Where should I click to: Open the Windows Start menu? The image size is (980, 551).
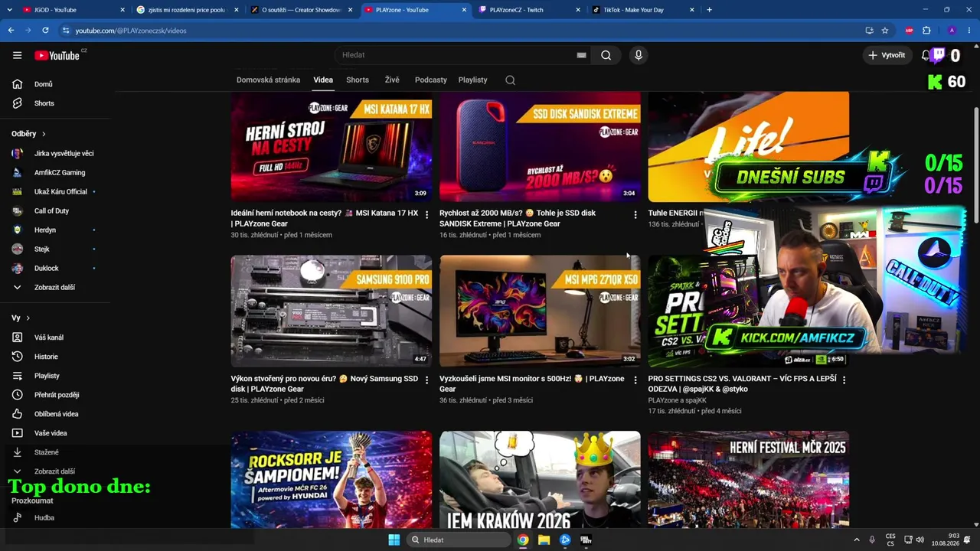click(394, 540)
